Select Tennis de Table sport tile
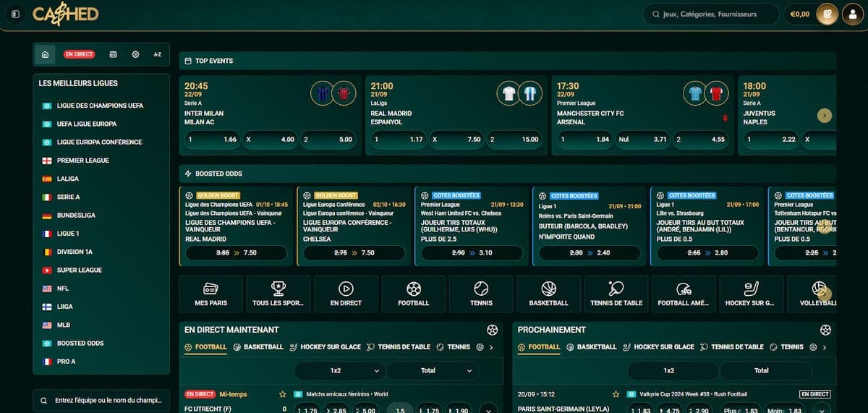868x413 pixels. click(616, 294)
